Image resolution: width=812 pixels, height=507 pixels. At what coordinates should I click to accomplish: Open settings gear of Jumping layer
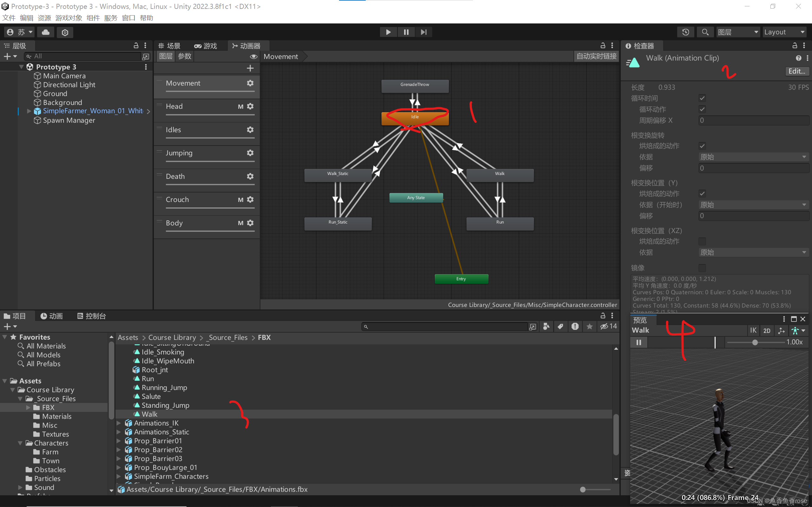(250, 153)
